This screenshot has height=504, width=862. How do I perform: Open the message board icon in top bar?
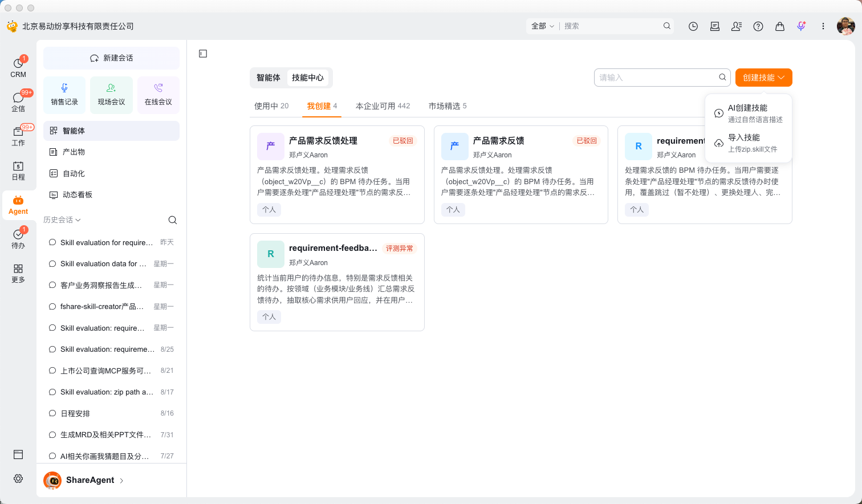coord(715,26)
